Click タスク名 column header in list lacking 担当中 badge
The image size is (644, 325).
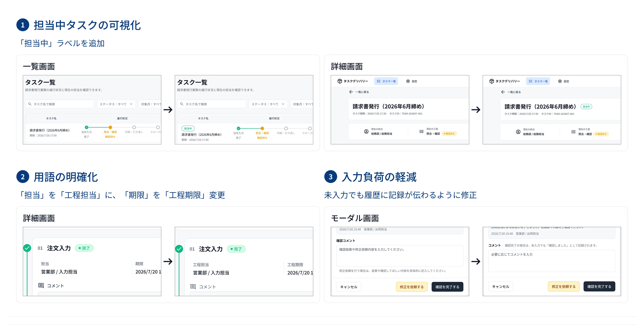coord(51,118)
